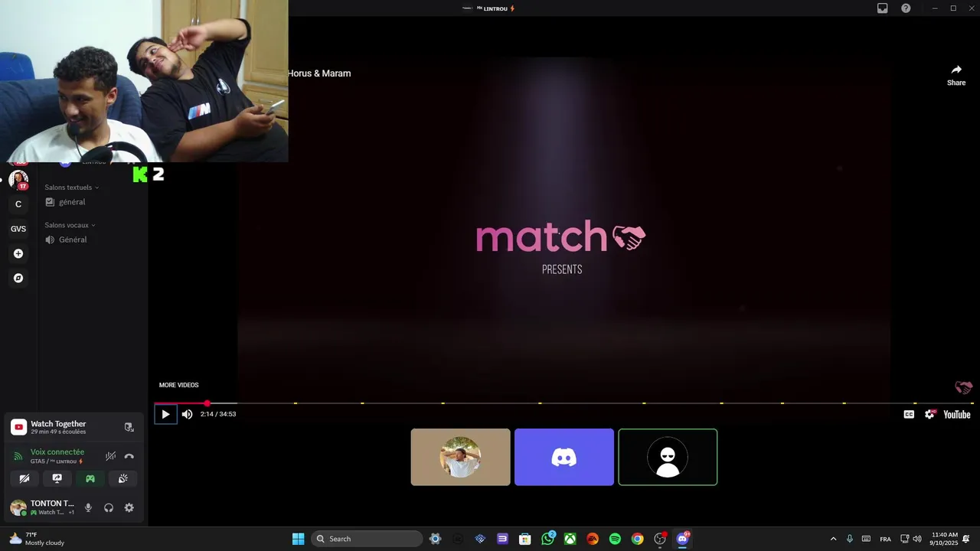This screenshot has width=980, height=551.
Task: Toggle noise suppression waveform icon
Action: pyautogui.click(x=111, y=456)
